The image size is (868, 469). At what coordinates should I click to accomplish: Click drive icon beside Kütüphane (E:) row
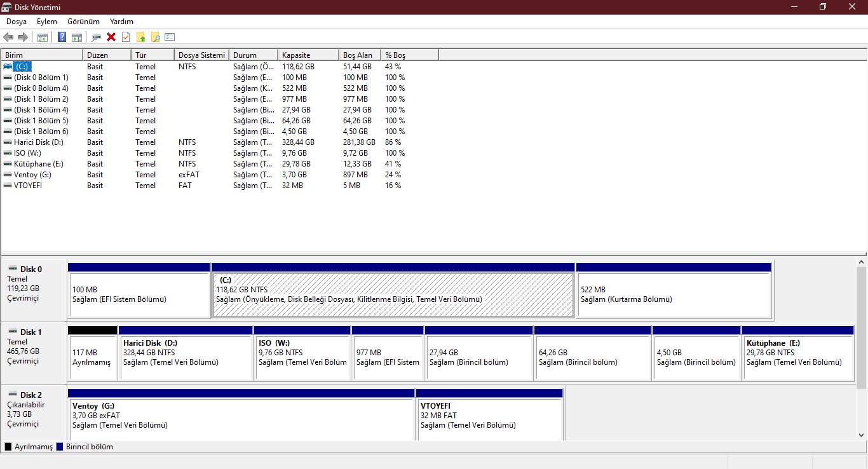click(8, 164)
